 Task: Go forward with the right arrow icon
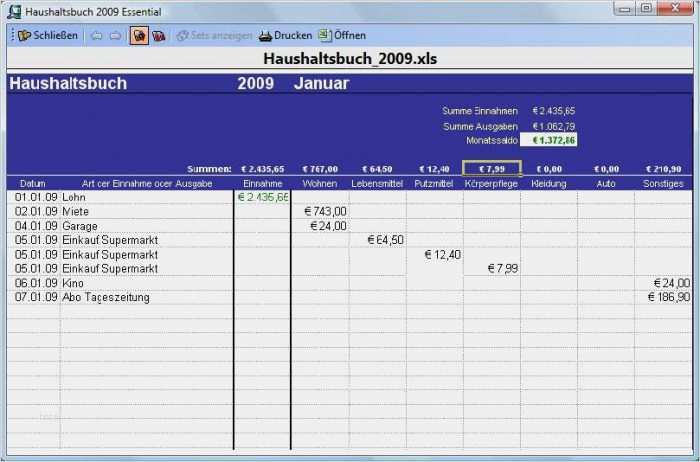[115, 36]
